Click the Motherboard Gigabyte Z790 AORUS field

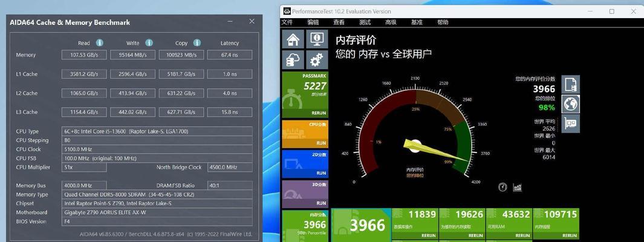(x=157, y=212)
